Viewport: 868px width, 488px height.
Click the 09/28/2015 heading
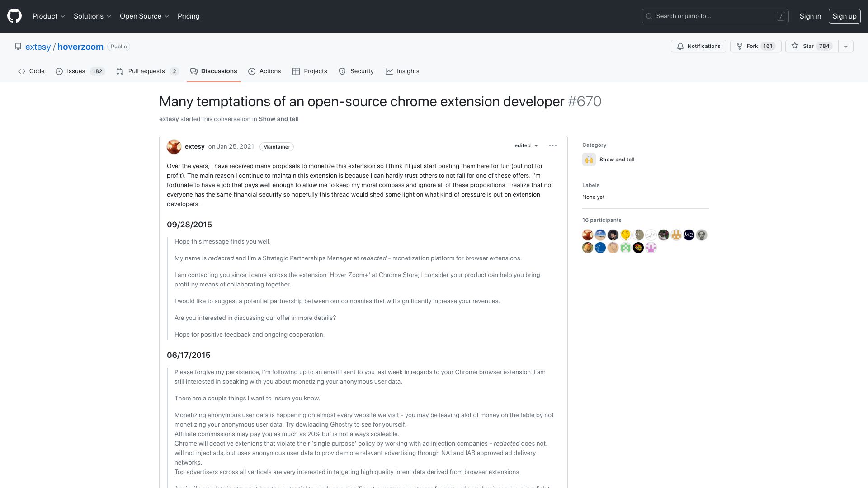pyautogui.click(x=189, y=225)
